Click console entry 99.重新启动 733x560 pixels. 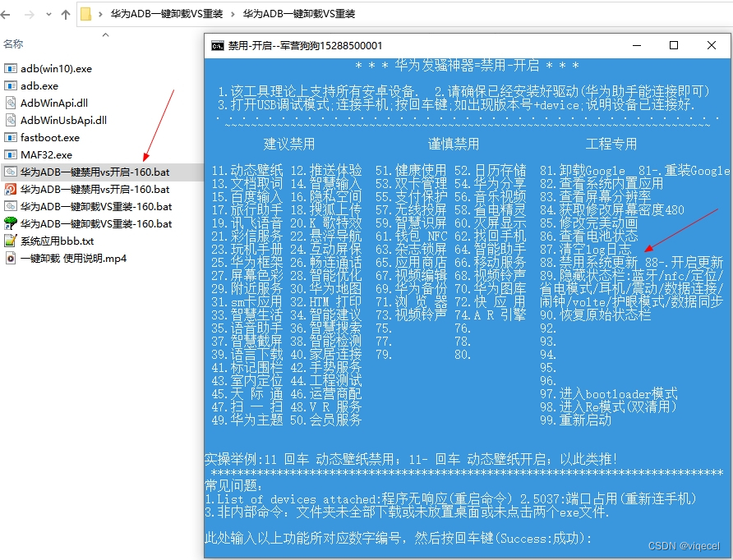(x=576, y=420)
